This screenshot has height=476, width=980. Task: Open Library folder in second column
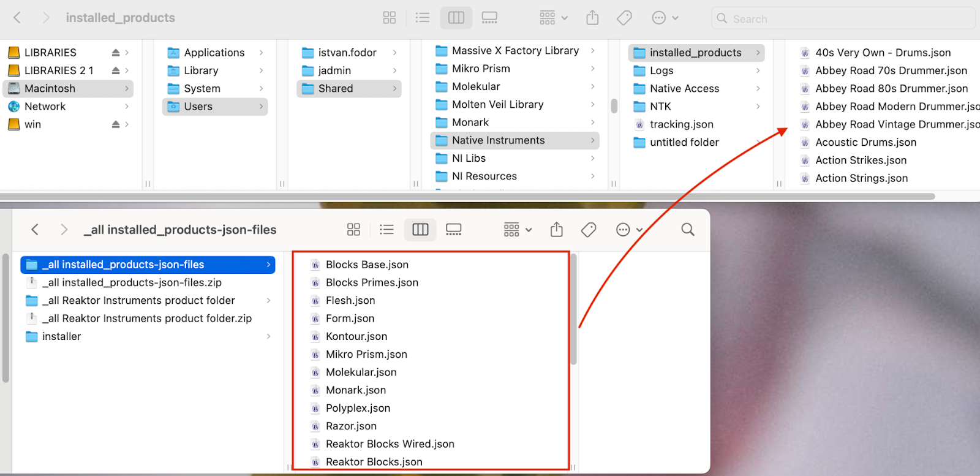(215, 70)
